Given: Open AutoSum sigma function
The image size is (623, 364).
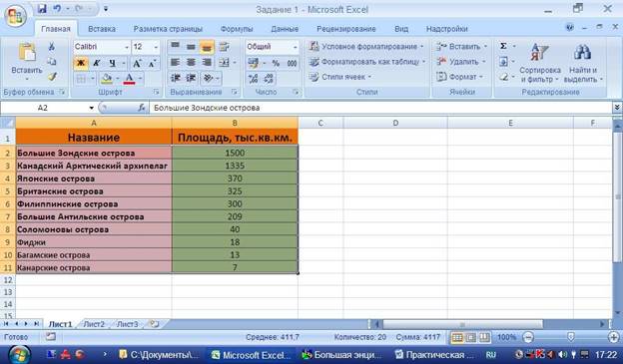Looking at the screenshot, I should [503, 46].
